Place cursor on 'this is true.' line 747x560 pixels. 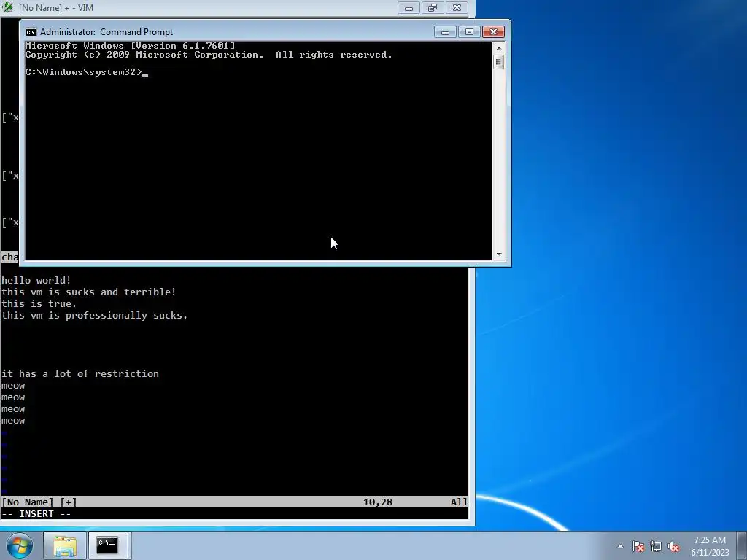(x=39, y=304)
